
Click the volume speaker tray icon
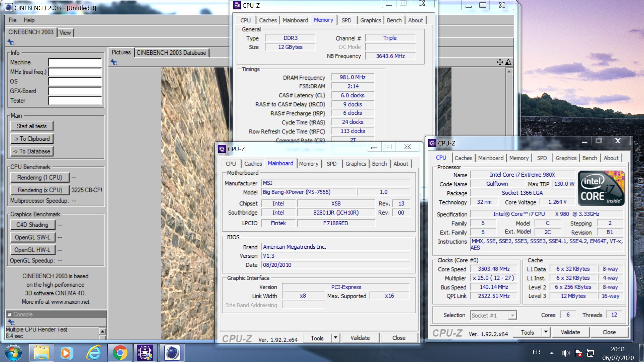(566, 353)
